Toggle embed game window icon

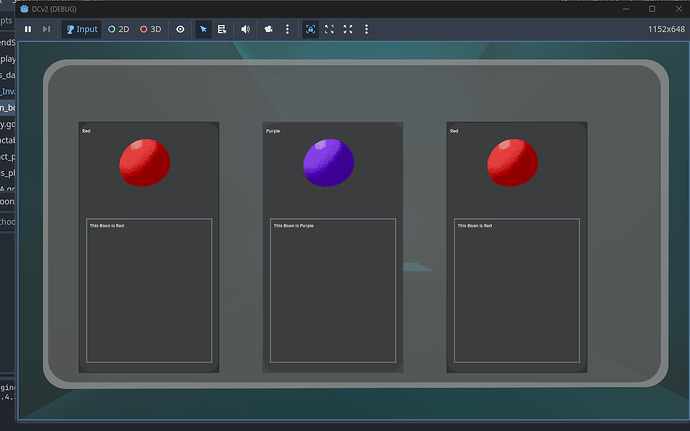point(310,29)
